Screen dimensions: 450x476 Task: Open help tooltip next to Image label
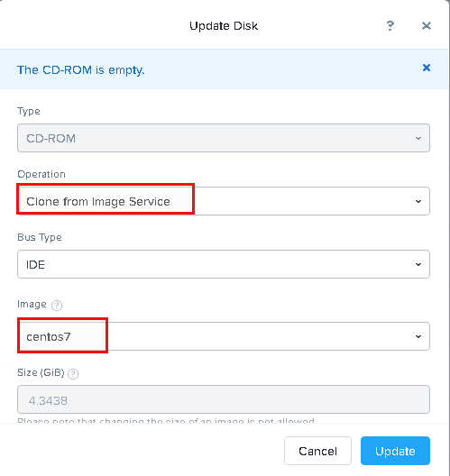point(57,305)
